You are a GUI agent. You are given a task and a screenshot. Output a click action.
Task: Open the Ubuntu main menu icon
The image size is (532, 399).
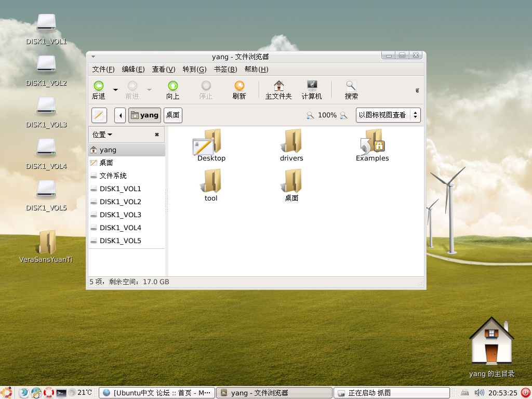point(6,393)
